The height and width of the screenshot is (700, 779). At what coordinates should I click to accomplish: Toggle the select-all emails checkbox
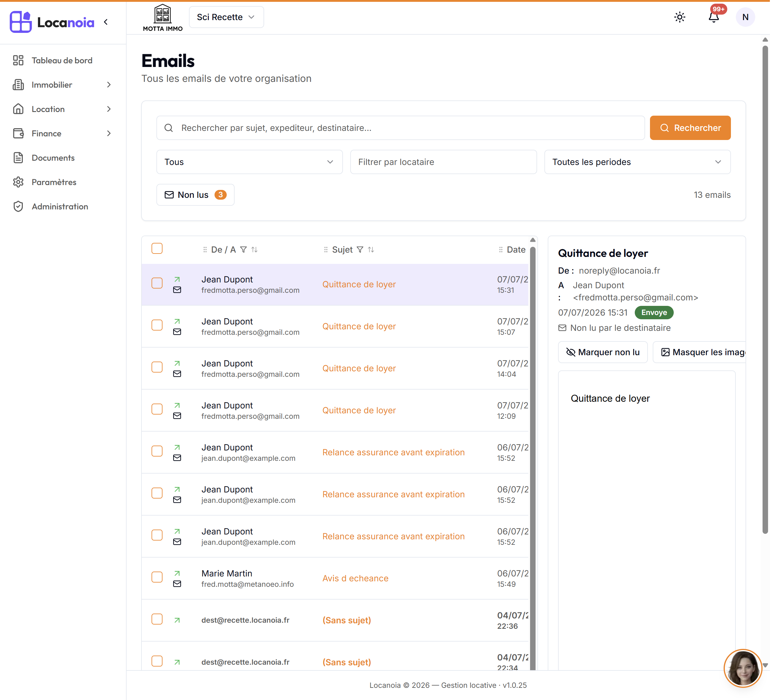pyautogui.click(x=157, y=248)
